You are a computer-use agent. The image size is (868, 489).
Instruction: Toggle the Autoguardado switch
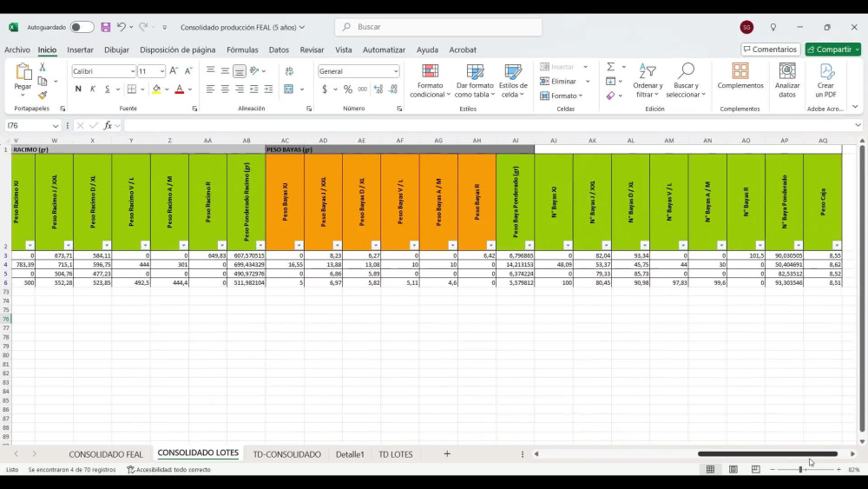pyautogui.click(x=82, y=27)
